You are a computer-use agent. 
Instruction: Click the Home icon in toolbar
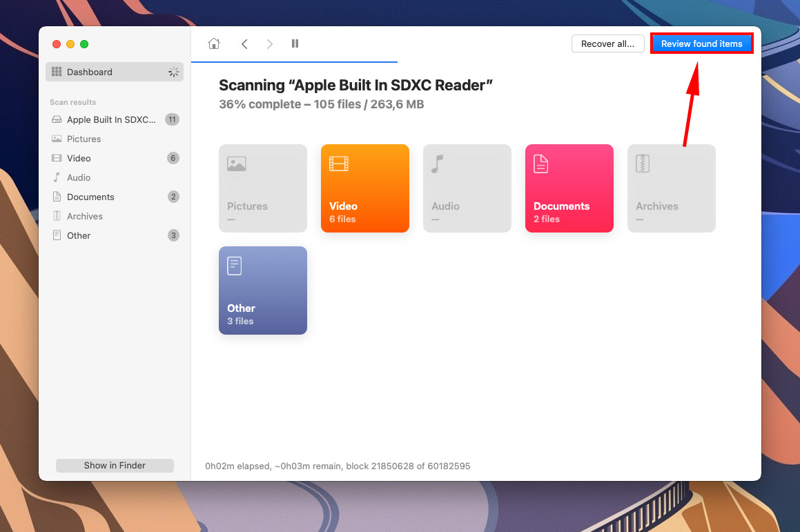coord(214,43)
